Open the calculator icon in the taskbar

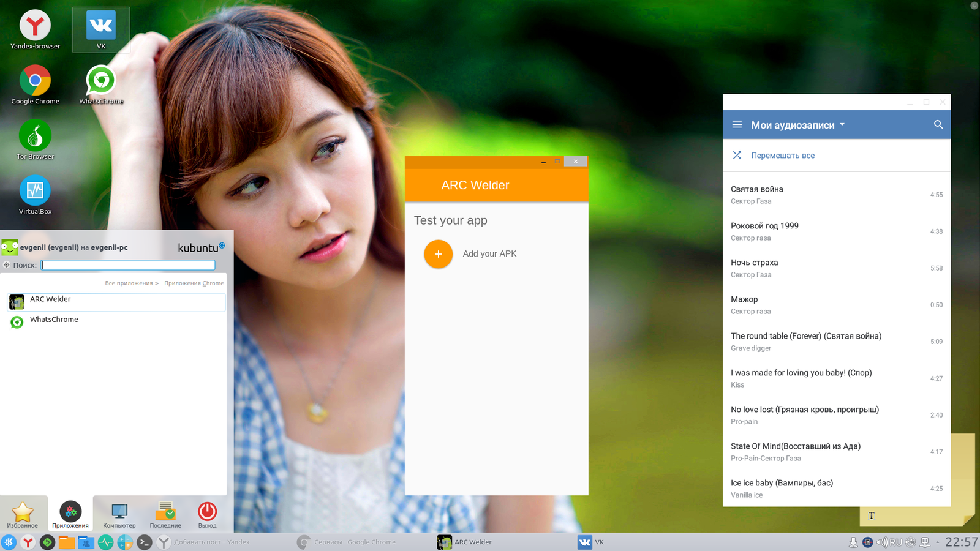pos(125,542)
